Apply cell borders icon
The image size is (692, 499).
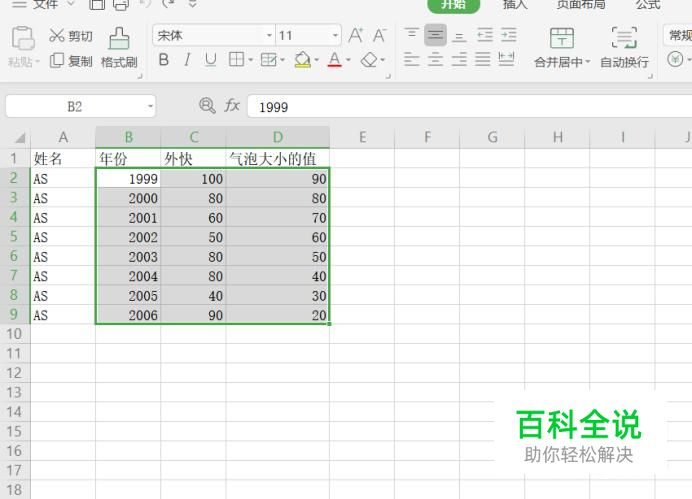[236, 59]
